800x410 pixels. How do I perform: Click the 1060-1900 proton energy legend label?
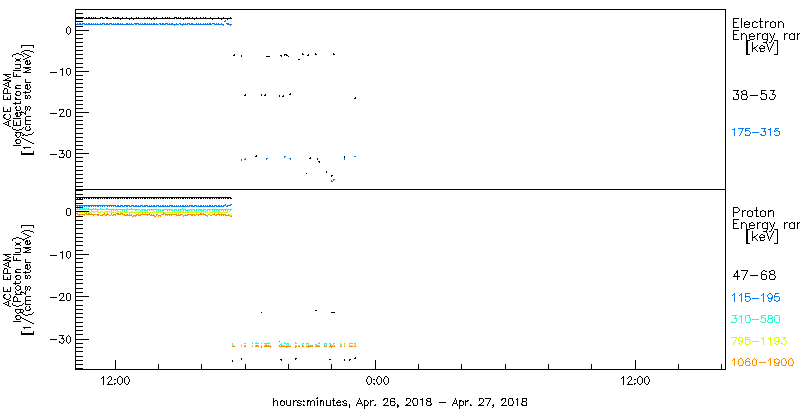[763, 363]
